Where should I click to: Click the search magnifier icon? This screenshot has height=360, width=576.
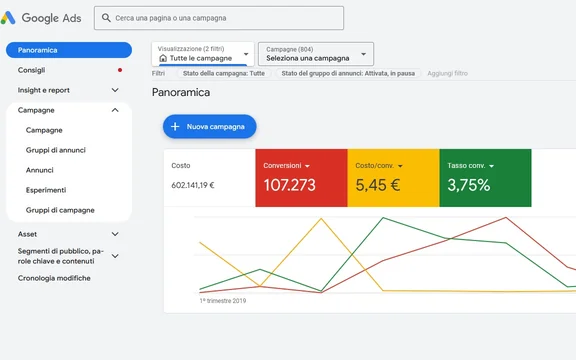106,18
